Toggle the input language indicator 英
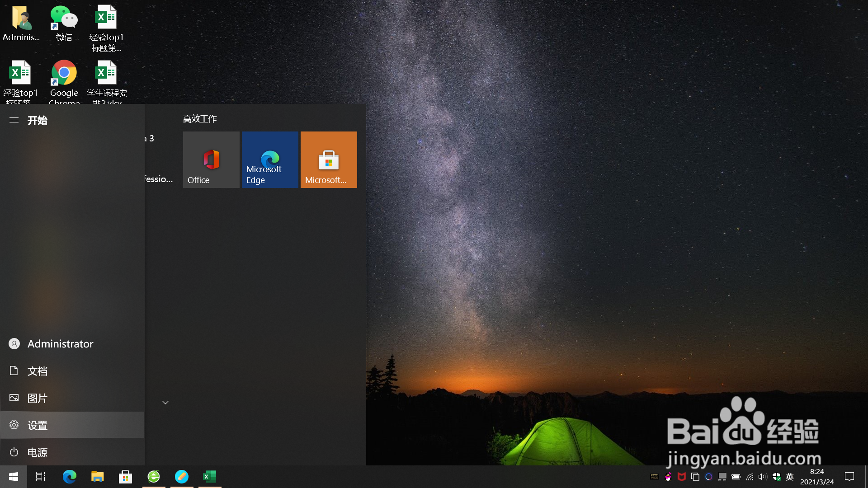868x488 pixels. point(790,477)
